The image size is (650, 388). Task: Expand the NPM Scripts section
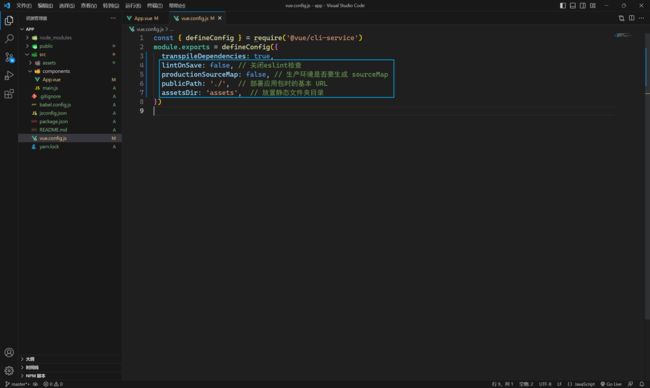pos(70,376)
